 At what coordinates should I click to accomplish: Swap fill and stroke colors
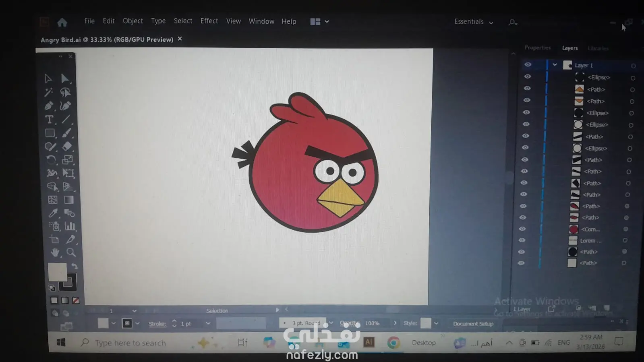(75, 266)
